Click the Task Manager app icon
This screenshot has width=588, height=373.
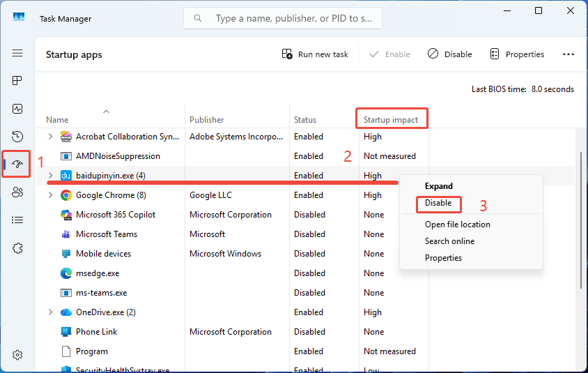pos(18,17)
